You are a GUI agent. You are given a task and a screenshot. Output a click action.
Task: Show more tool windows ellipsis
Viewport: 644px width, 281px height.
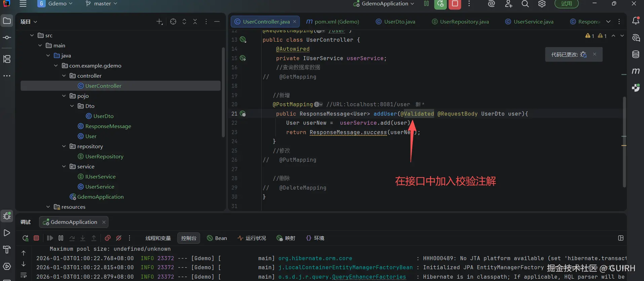click(7, 76)
